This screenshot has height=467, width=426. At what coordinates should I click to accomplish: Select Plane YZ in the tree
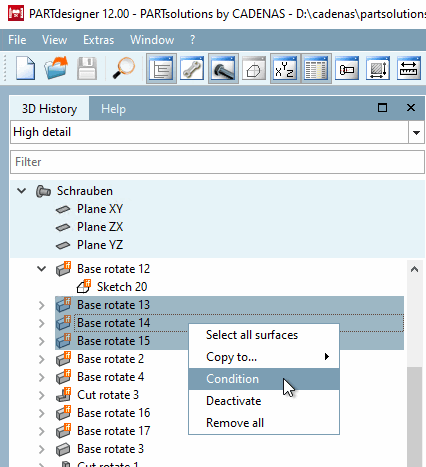pos(100,245)
